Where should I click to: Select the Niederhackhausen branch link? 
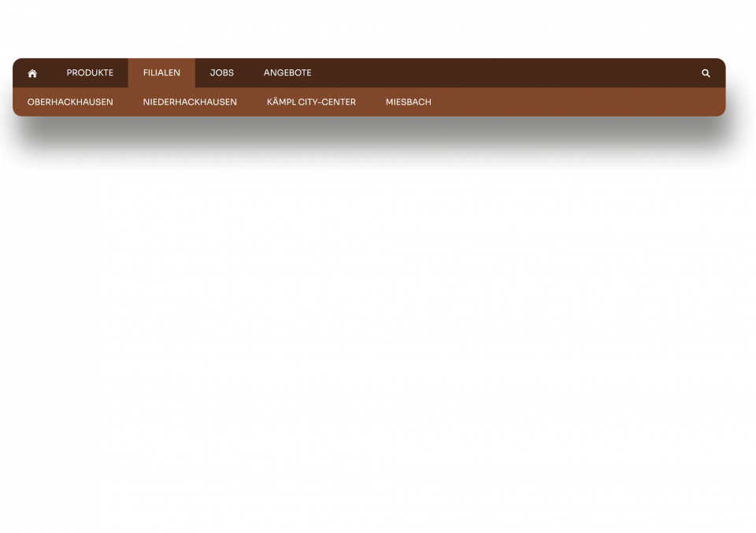[190, 102]
